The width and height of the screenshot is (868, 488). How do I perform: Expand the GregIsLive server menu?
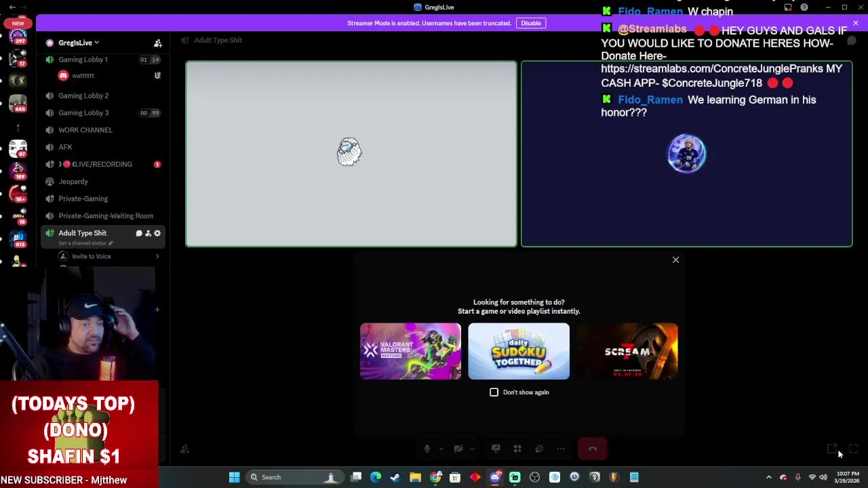pos(79,43)
